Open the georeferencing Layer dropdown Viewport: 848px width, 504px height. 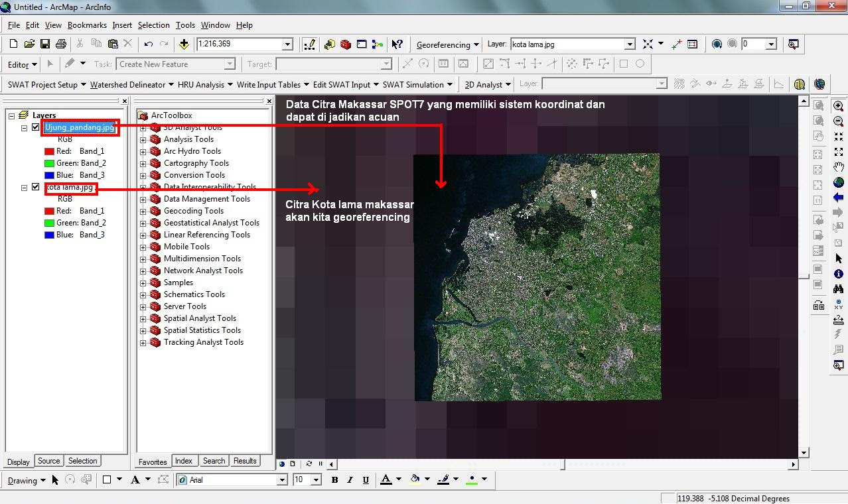pos(630,44)
